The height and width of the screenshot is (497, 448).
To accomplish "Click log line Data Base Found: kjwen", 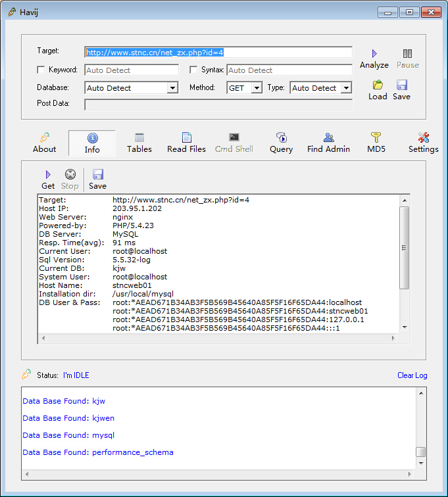I will click(68, 418).
